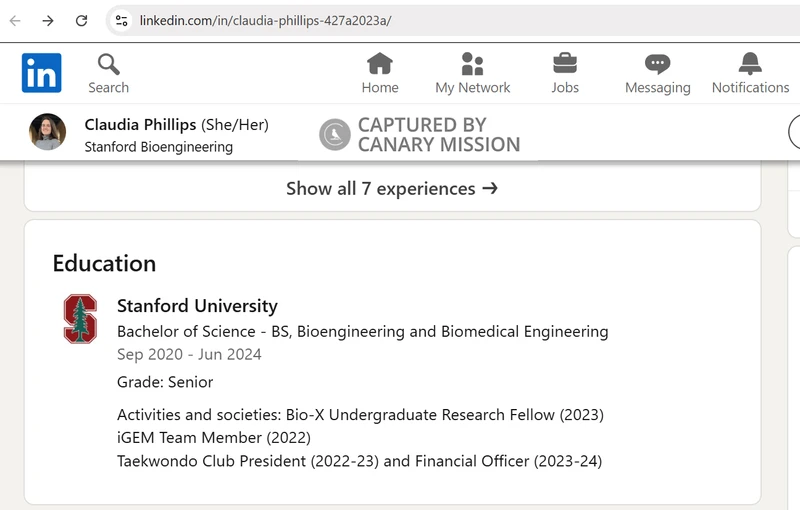Click the LinkedIn logo icon
This screenshot has width=800, height=510.
(x=41, y=73)
